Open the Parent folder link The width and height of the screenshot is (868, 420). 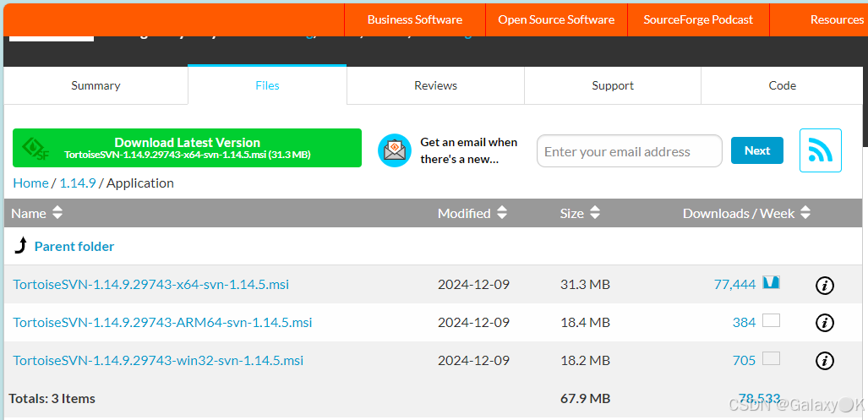(x=74, y=246)
